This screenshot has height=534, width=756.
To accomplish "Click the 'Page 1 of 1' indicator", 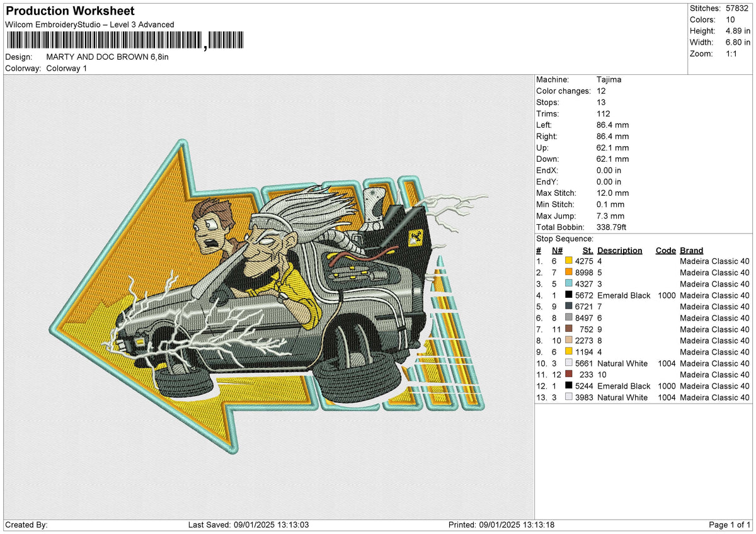I will tap(730, 525).
